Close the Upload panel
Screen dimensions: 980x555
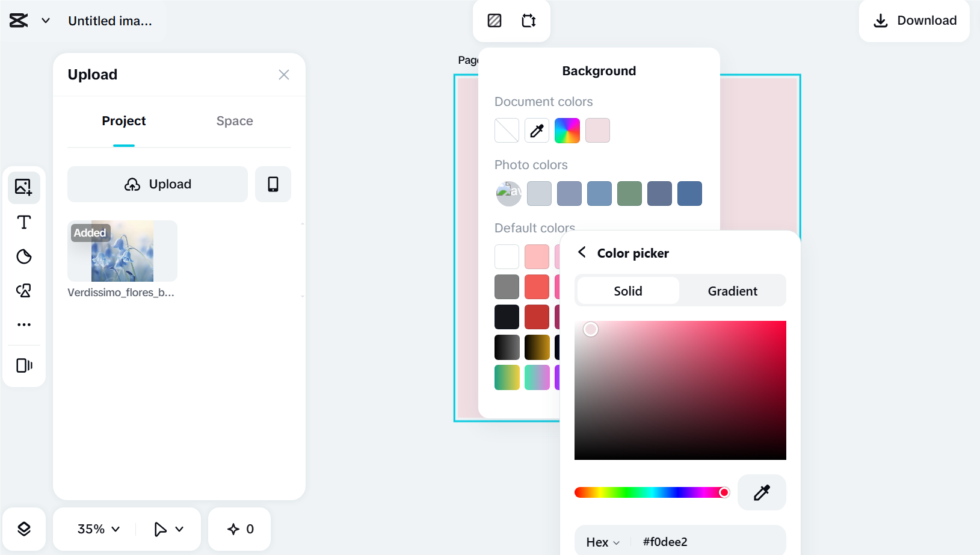pyautogui.click(x=284, y=75)
